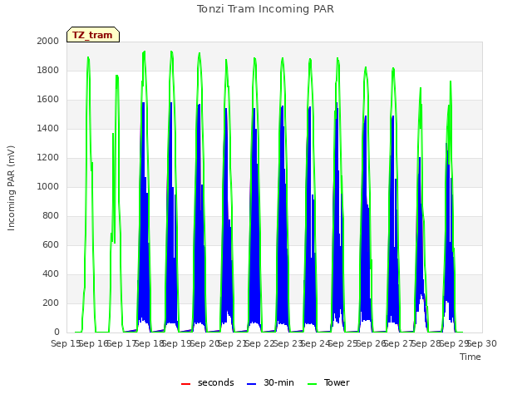The width and height of the screenshot is (532, 399).
Task: Click the Sep 15 x-axis tick label
Action: click(x=66, y=343)
